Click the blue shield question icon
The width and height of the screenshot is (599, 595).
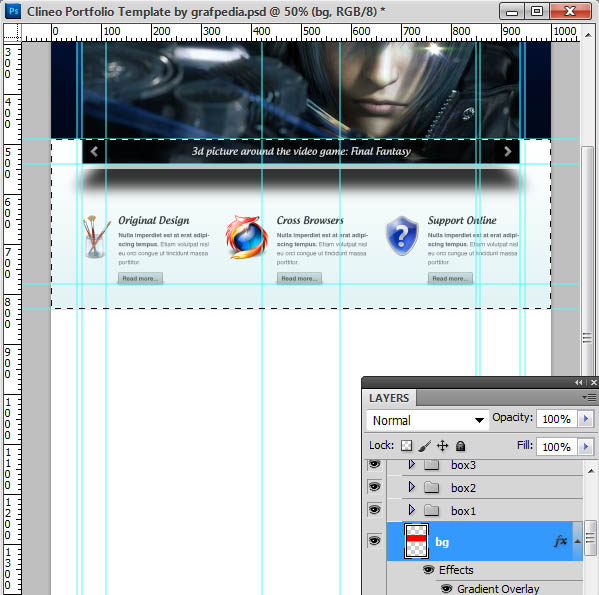[x=401, y=235]
